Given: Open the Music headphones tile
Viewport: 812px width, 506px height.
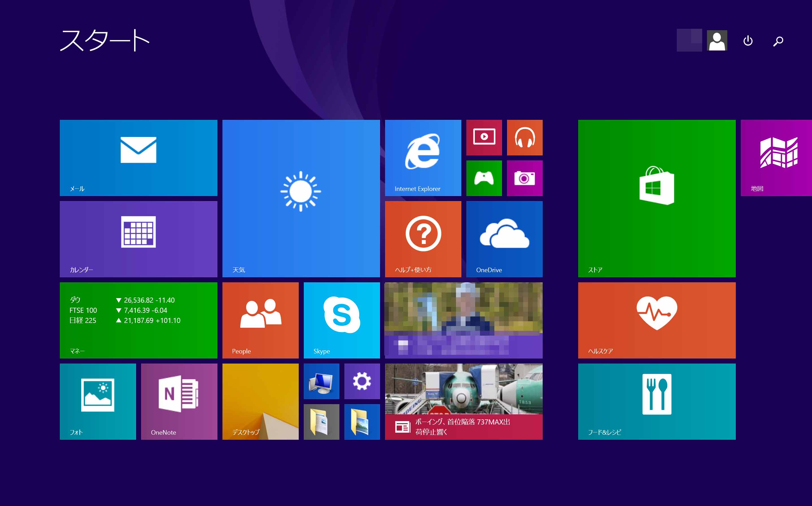Looking at the screenshot, I should (x=524, y=138).
